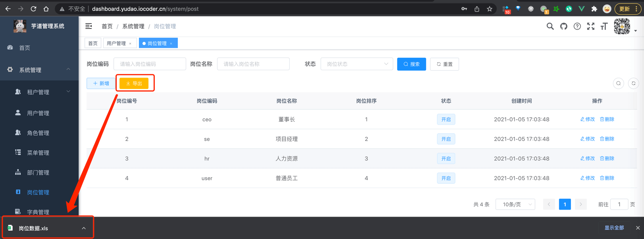Refresh the table with the round refresh icon
This screenshot has width=644, height=239.
click(633, 83)
